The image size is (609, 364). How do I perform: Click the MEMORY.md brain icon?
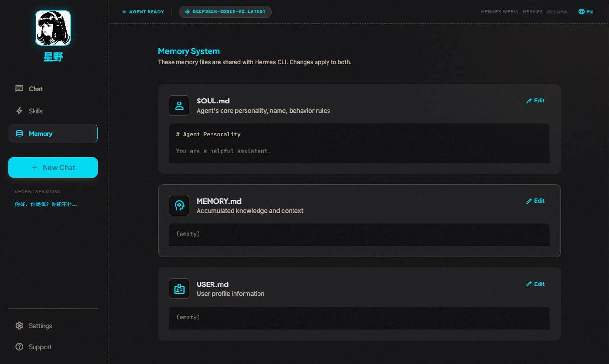[179, 205]
